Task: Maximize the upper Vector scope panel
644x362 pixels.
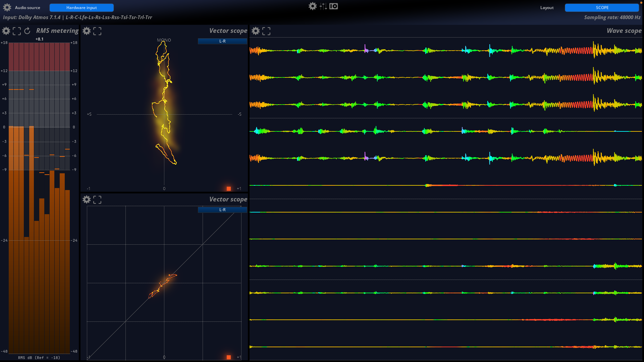Action: (97, 31)
